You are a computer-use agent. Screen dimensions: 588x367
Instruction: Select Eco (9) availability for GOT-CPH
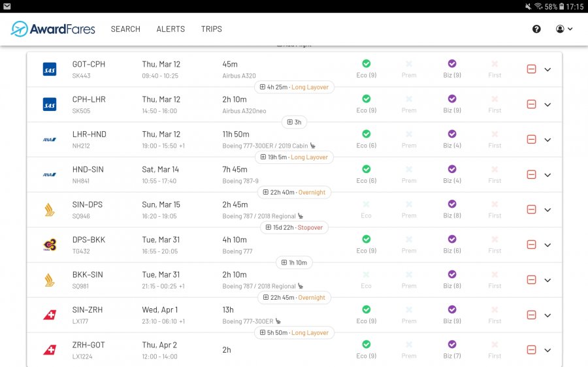[x=366, y=69]
